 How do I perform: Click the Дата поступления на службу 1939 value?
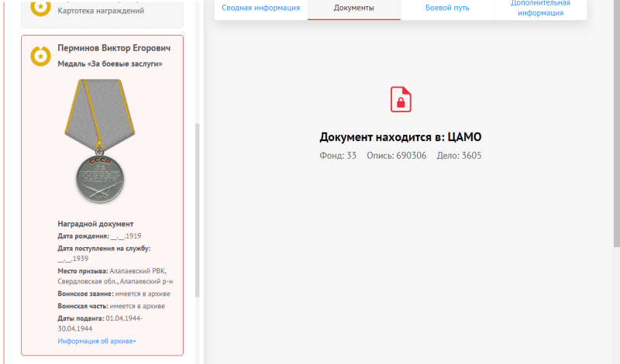coord(73,259)
